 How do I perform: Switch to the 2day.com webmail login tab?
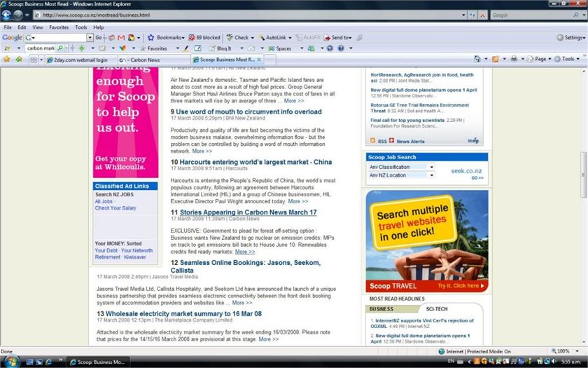(x=80, y=60)
